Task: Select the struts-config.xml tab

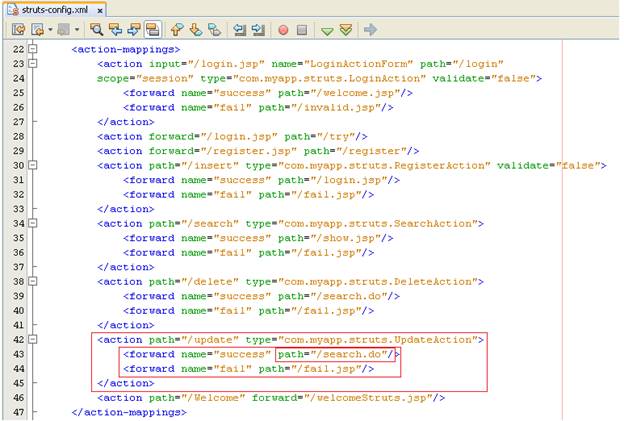Action: coord(55,10)
